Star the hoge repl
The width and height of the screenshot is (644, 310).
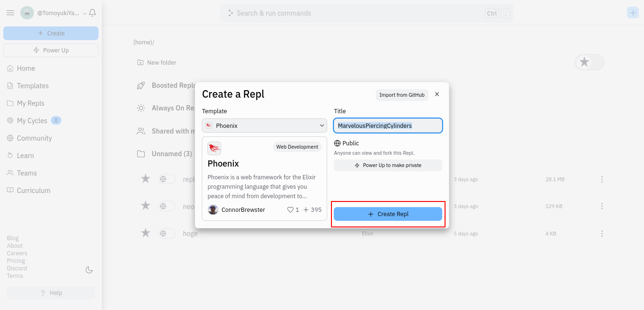(146, 233)
